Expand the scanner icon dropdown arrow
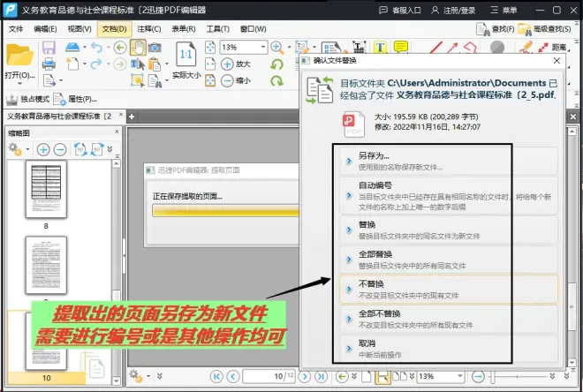This screenshot has width=583, height=392. [x=85, y=47]
